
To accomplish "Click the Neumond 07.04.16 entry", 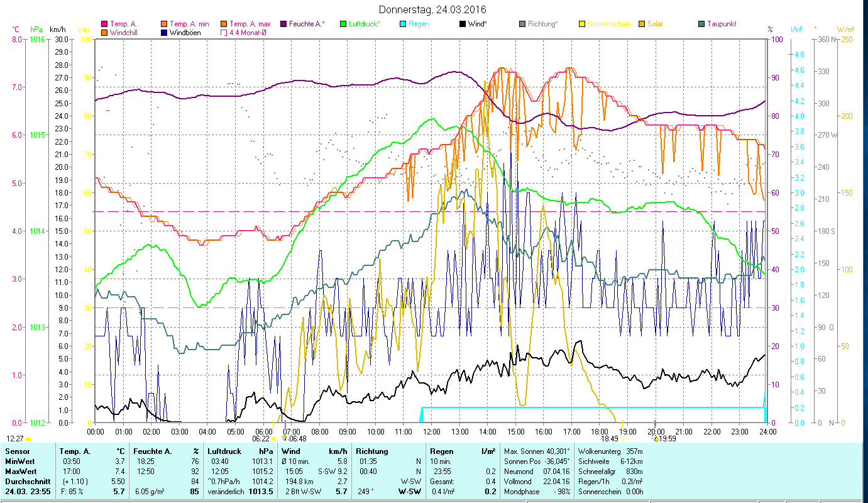I will click(537, 471).
